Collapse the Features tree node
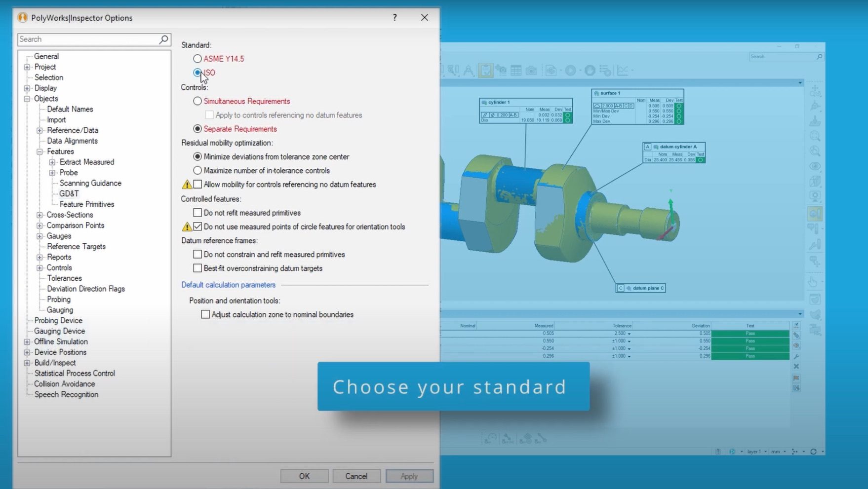The image size is (868, 489). point(39,151)
